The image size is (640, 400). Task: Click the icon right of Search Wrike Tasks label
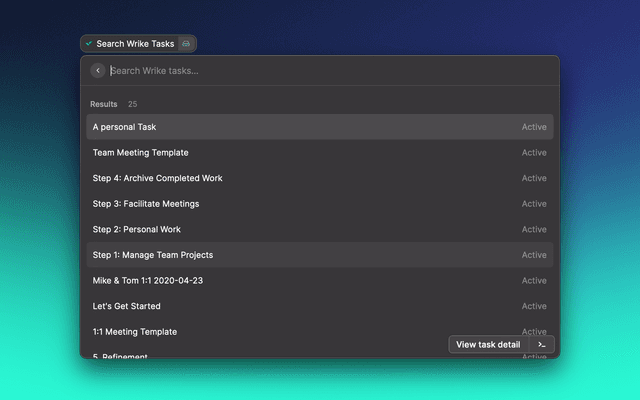(186, 44)
